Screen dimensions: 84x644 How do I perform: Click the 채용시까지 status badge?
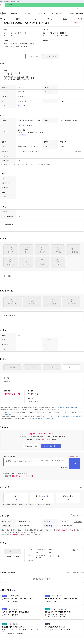(x=77, y=23)
